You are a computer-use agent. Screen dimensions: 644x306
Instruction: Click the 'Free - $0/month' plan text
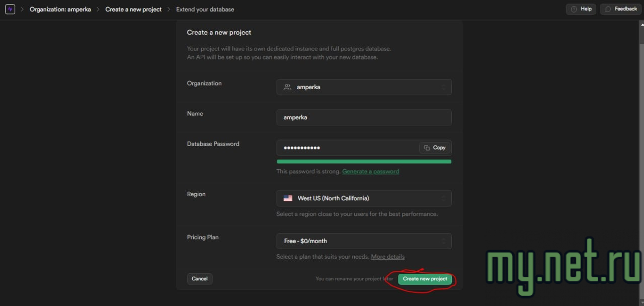click(x=305, y=241)
